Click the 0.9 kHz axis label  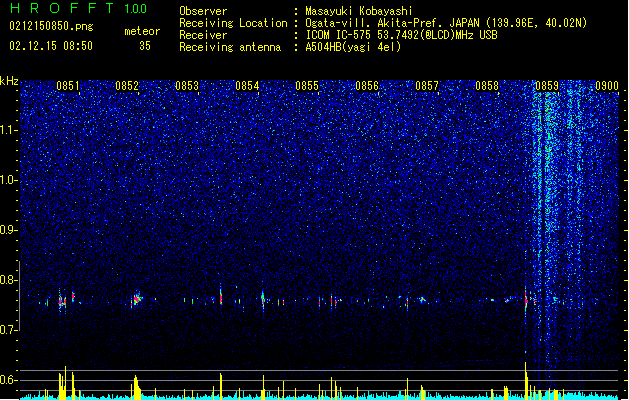tap(9, 230)
